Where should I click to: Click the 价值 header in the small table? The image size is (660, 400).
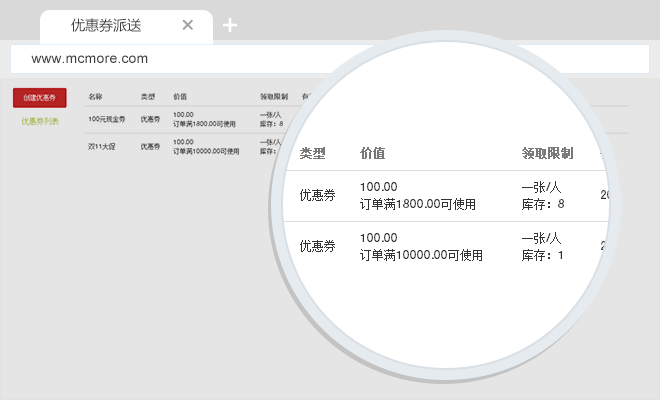pos(180,97)
